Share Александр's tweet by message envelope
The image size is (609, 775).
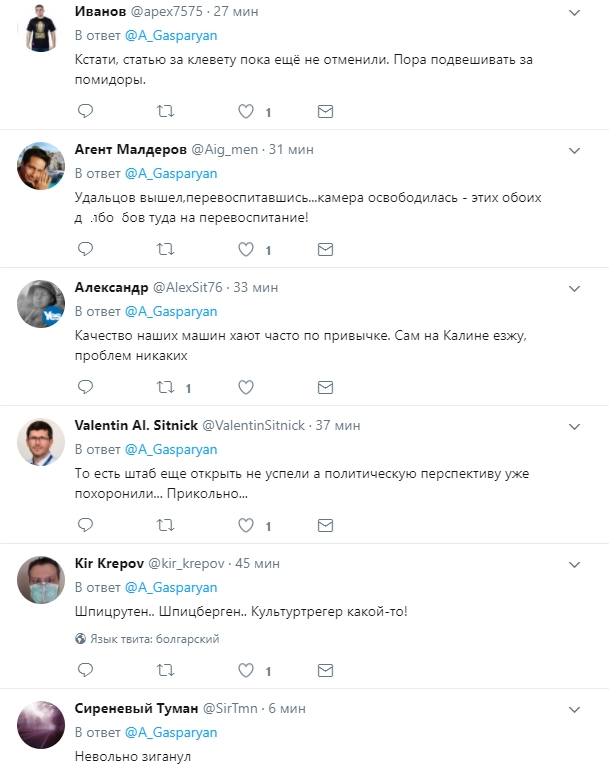[325, 386]
